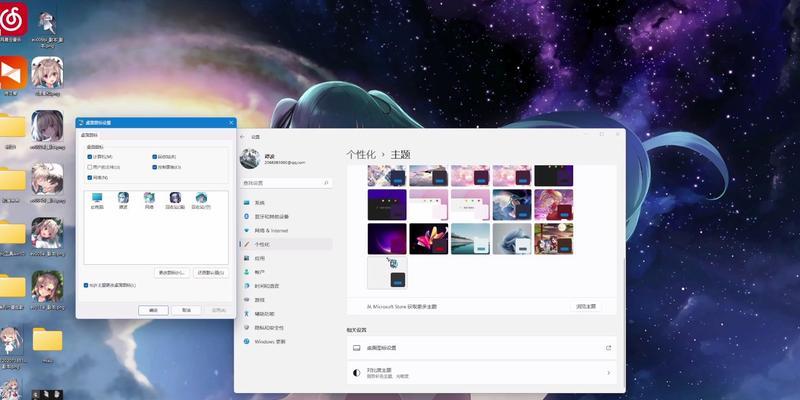Choose the black and purple theme in top row

554,176
